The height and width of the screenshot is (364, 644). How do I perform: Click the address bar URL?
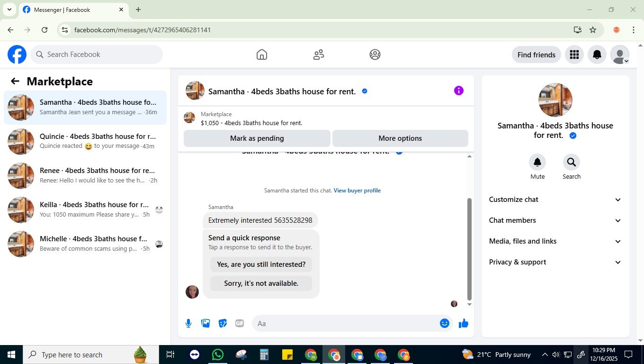click(143, 30)
